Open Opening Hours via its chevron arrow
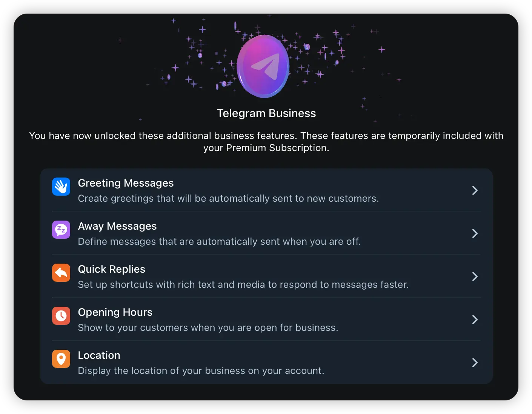 click(475, 320)
